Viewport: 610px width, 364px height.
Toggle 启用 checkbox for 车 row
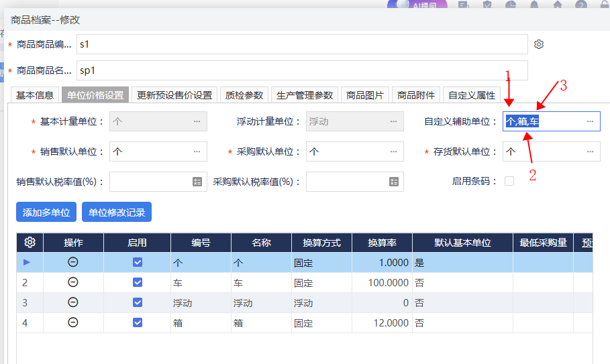click(138, 282)
